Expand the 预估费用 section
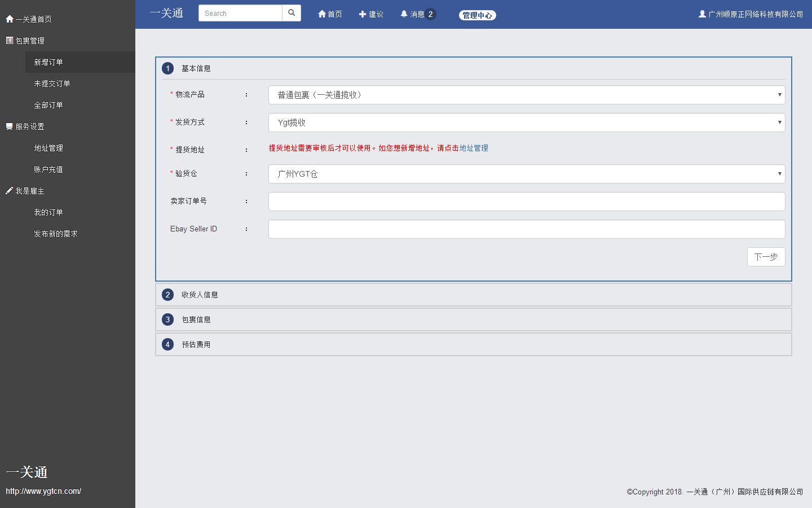This screenshot has height=508, width=812. coord(474,344)
